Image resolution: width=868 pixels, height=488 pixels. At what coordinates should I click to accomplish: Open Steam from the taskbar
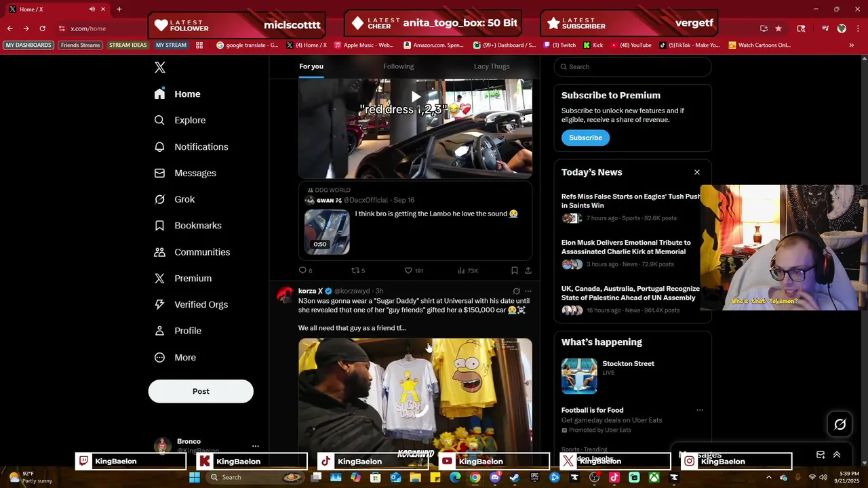coord(515,477)
